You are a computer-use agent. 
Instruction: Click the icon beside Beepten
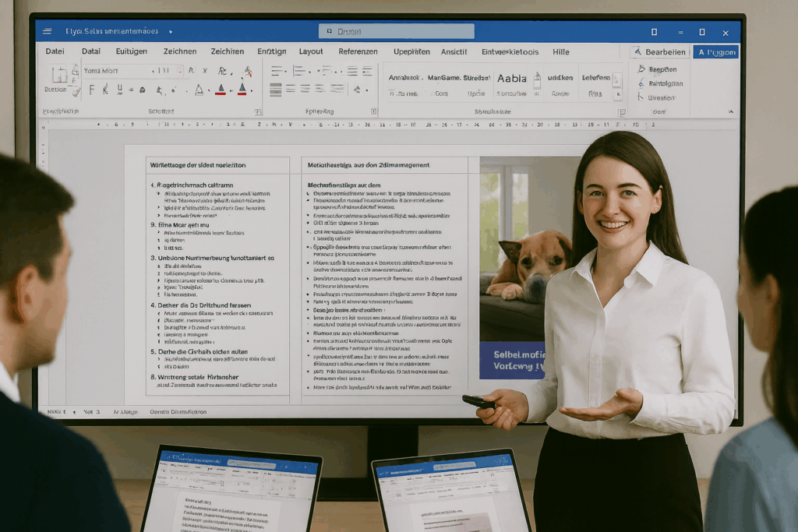[641, 69]
